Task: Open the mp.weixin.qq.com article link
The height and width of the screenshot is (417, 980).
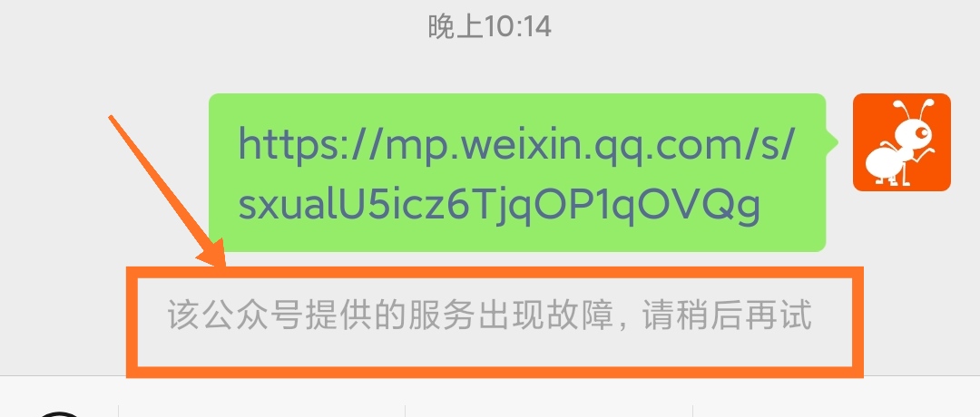Action: pos(516,173)
